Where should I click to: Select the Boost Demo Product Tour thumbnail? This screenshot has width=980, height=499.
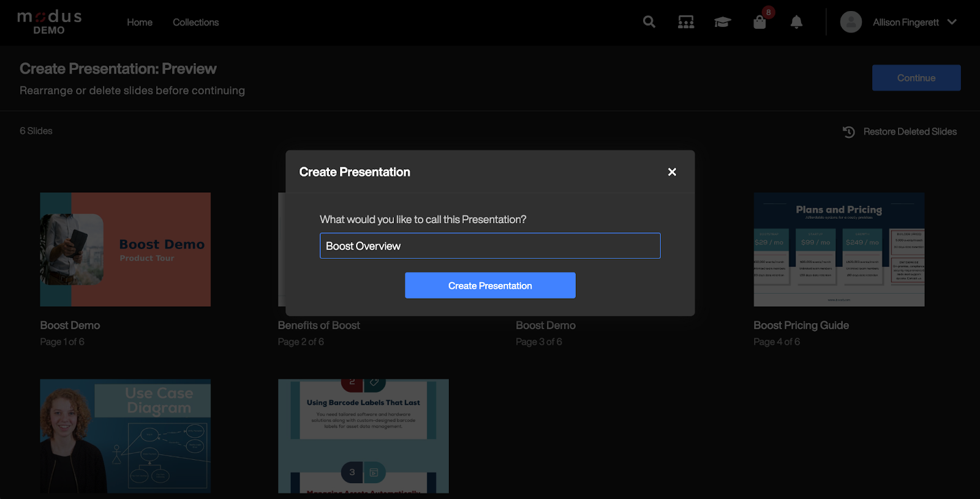coord(126,250)
